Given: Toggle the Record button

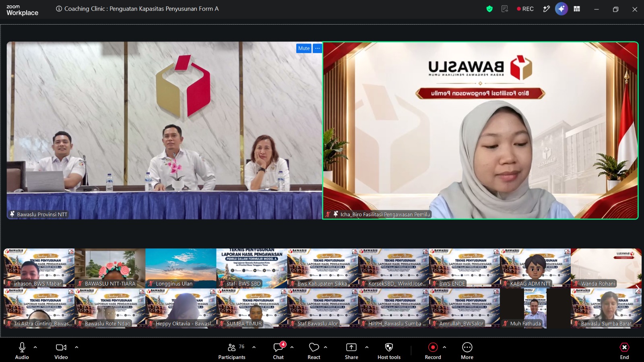Looking at the screenshot, I should [433, 351].
